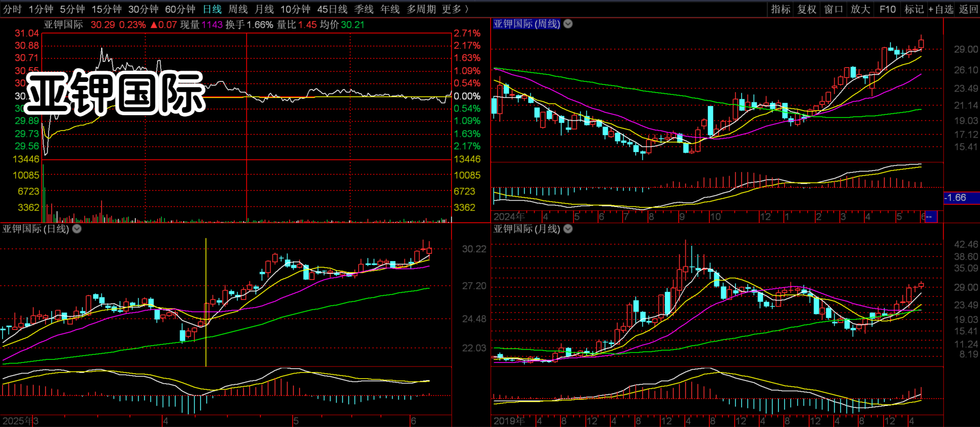Click the 31.04 top price label

tap(27, 33)
